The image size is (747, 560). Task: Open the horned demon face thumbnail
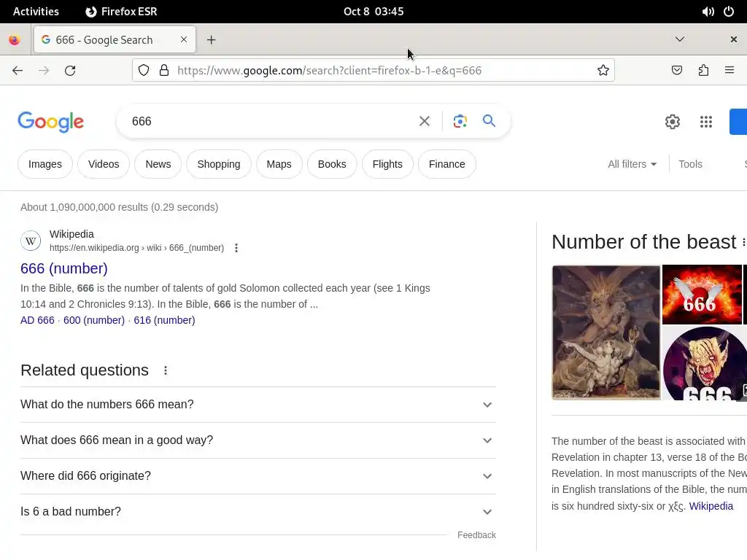(x=705, y=363)
